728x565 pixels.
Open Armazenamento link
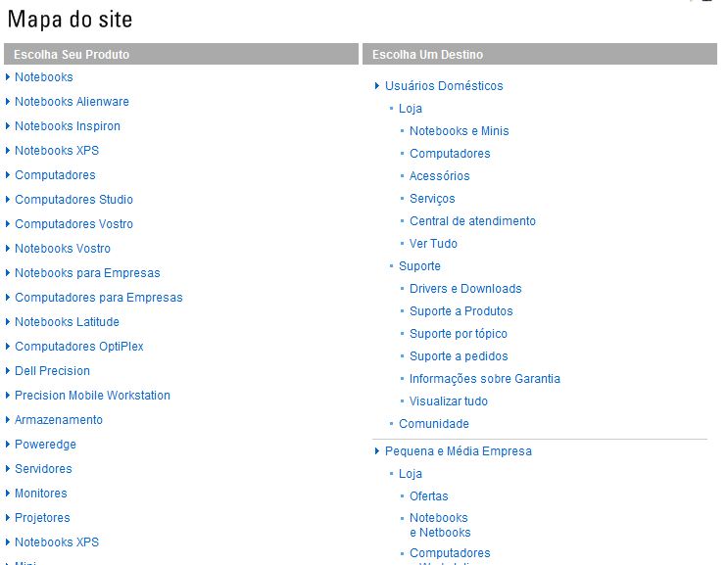pyautogui.click(x=59, y=420)
